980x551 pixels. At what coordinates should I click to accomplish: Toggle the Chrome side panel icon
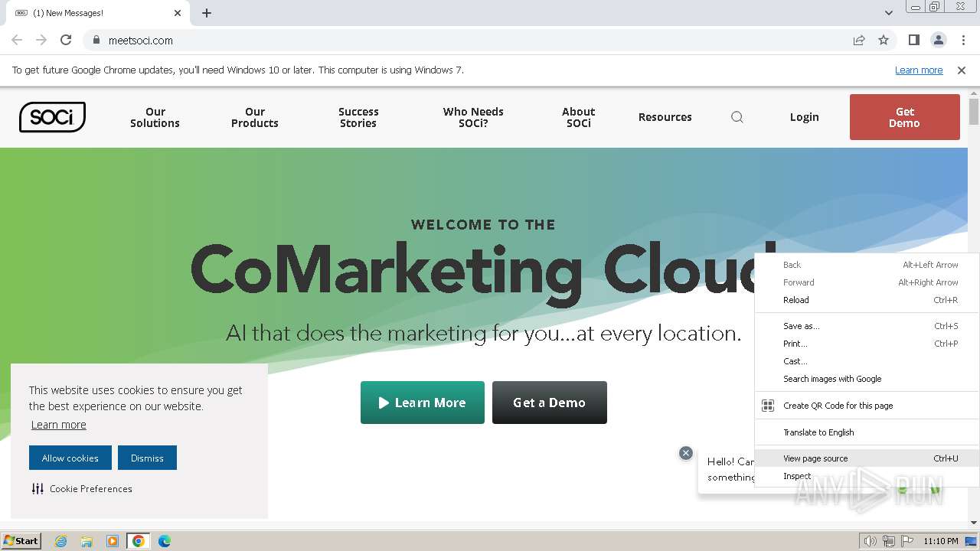tap(913, 41)
